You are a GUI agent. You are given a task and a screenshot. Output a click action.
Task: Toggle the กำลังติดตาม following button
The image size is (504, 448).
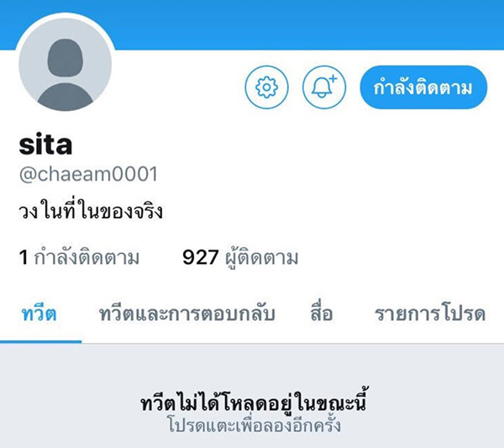[x=423, y=87]
